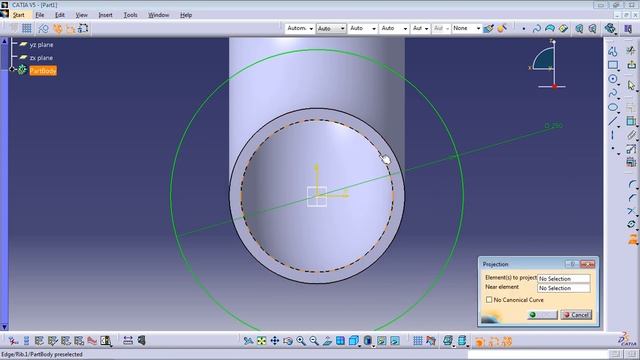Choose the Chamfer tool in right toolbar

click(631, 198)
